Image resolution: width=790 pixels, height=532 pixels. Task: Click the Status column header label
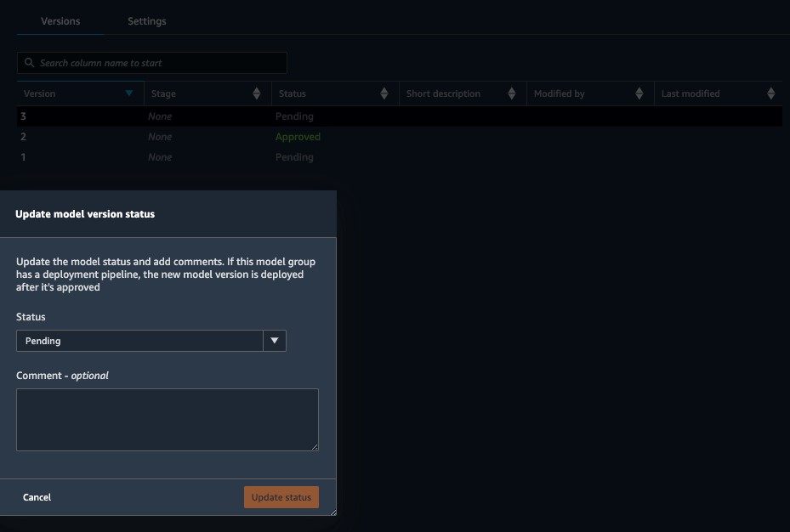click(x=293, y=93)
